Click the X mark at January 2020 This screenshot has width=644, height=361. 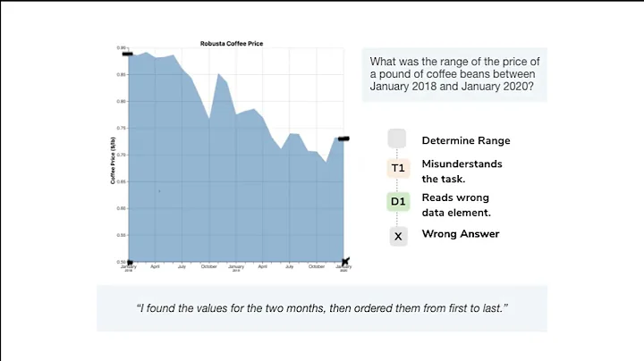pos(345,261)
